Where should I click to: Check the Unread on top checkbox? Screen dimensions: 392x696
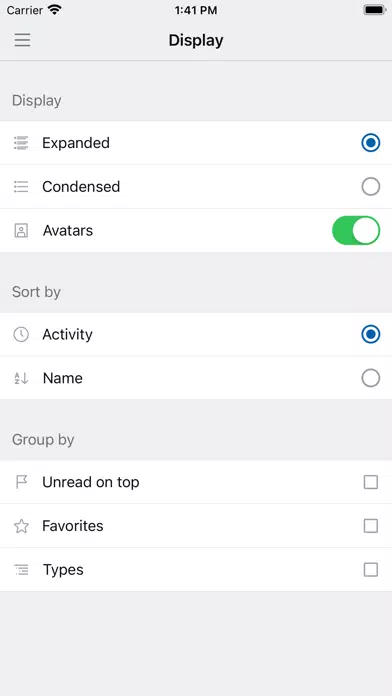pyautogui.click(x=371, y=482)
